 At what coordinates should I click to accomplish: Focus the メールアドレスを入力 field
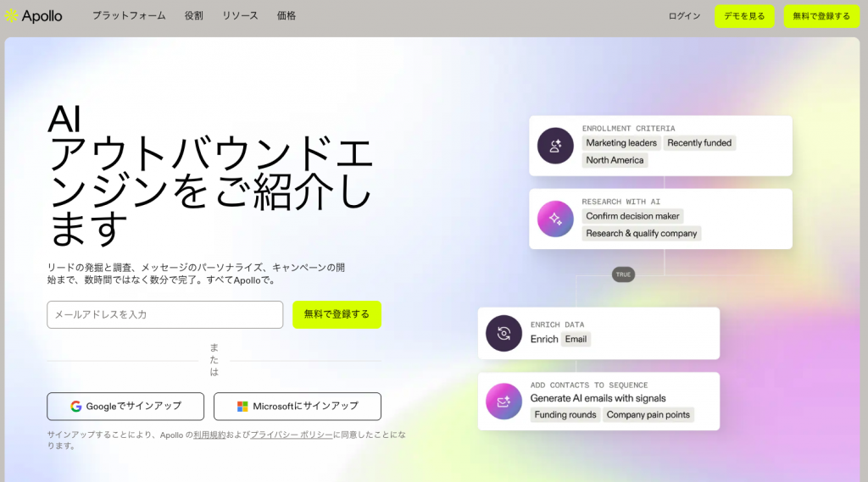tap(164, 314)
